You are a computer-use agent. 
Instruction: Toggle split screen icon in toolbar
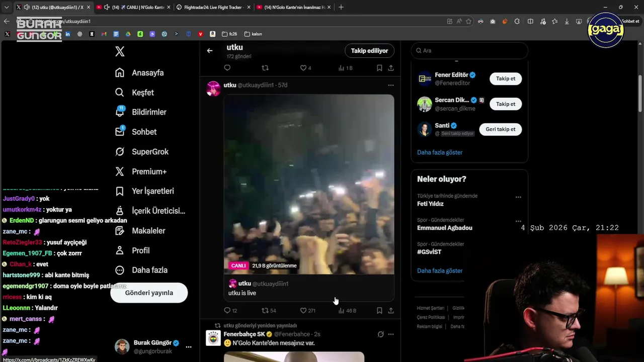pyautogui.click(x=530, y=21)
